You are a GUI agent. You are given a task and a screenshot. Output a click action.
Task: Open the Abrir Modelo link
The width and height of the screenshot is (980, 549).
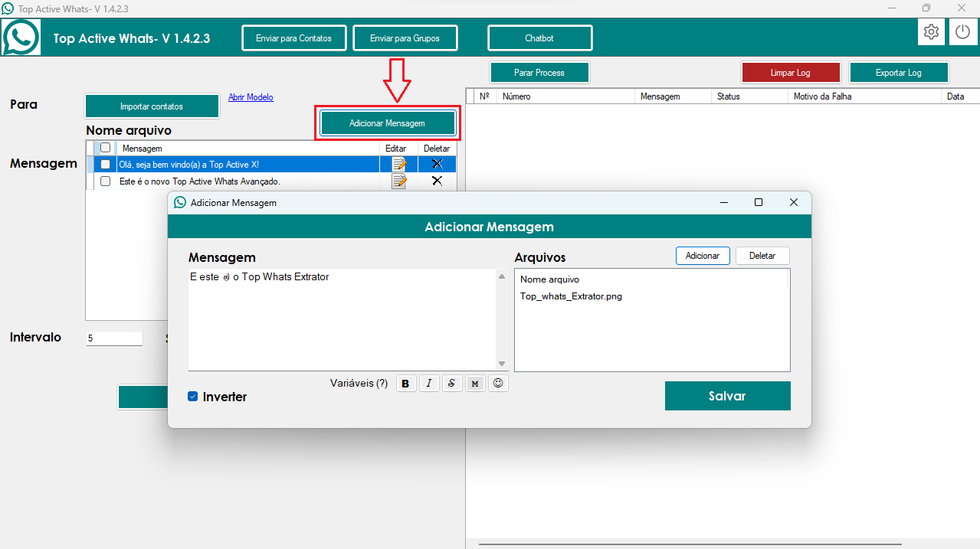pyautogui.click(x=251, y=97)
